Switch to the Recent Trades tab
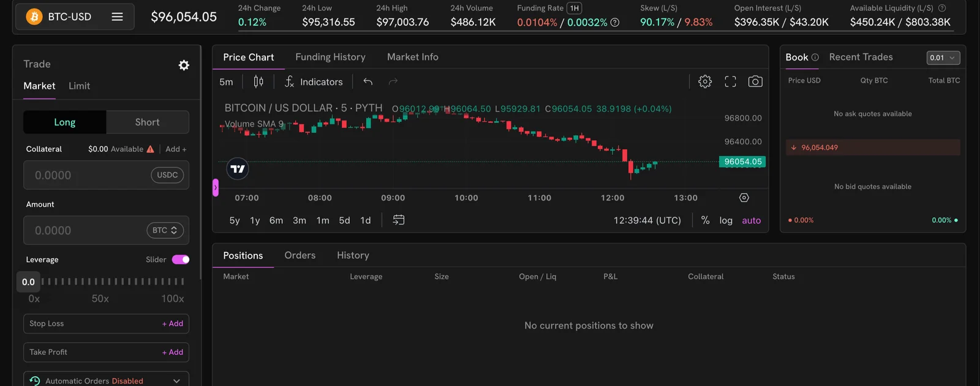The width and height of the screenshot is (980, 386). (861, 57)
